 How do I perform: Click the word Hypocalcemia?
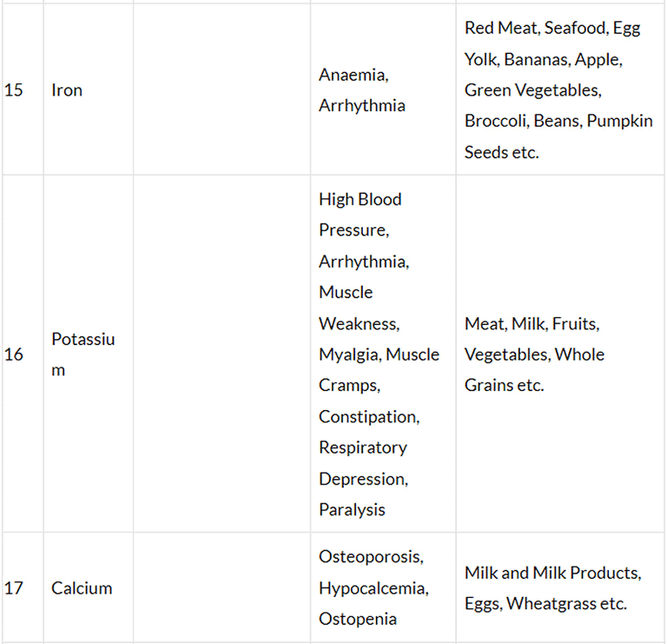pyautogui.click(x=373, y=588)
